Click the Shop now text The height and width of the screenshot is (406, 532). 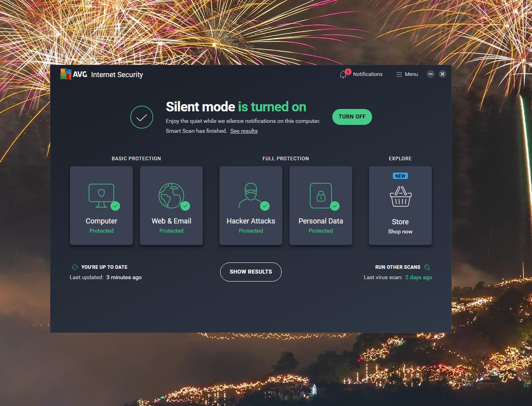400,231
